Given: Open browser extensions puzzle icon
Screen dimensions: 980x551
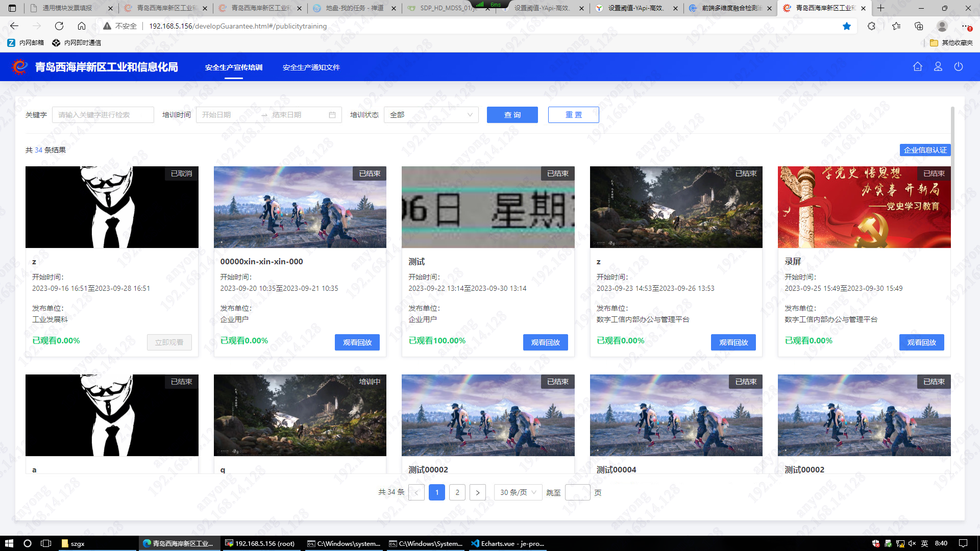Looking at the screenshot, I should tap(871, 26).
